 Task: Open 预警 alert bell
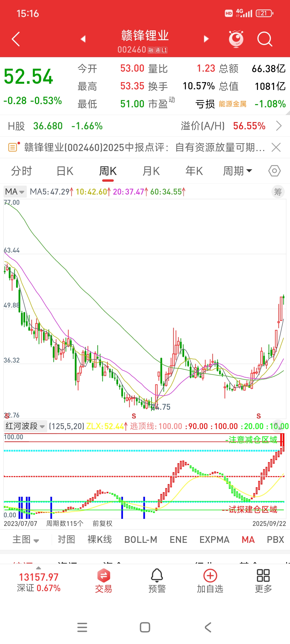pos(157,581)
